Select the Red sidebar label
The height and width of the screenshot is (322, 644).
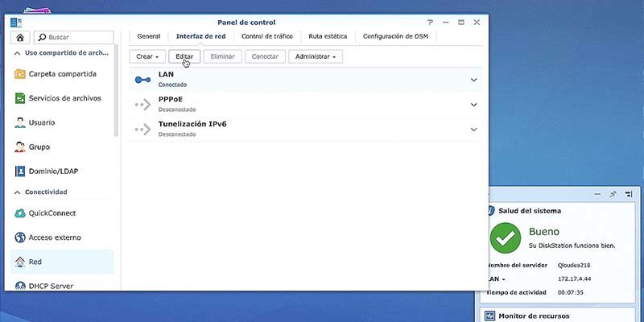click(35, 262)
